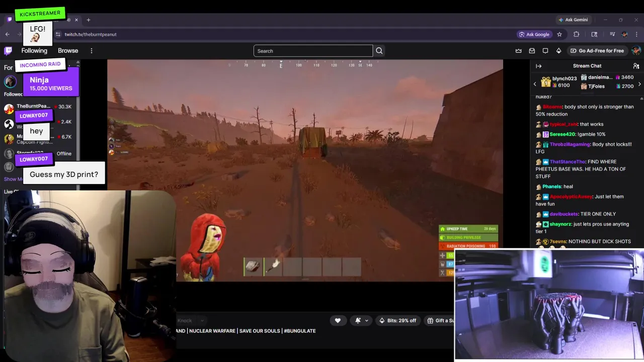Open the Browse tab
644x362 pixels.
point(68,51)
